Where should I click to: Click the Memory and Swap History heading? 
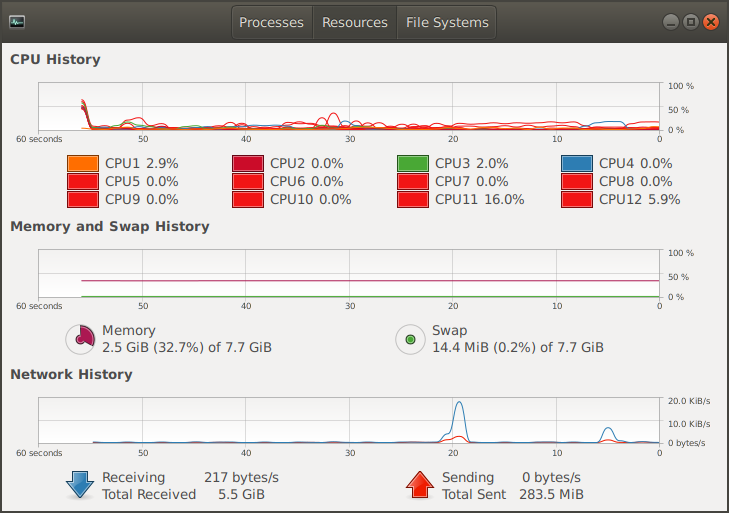(x=110, y=227)
